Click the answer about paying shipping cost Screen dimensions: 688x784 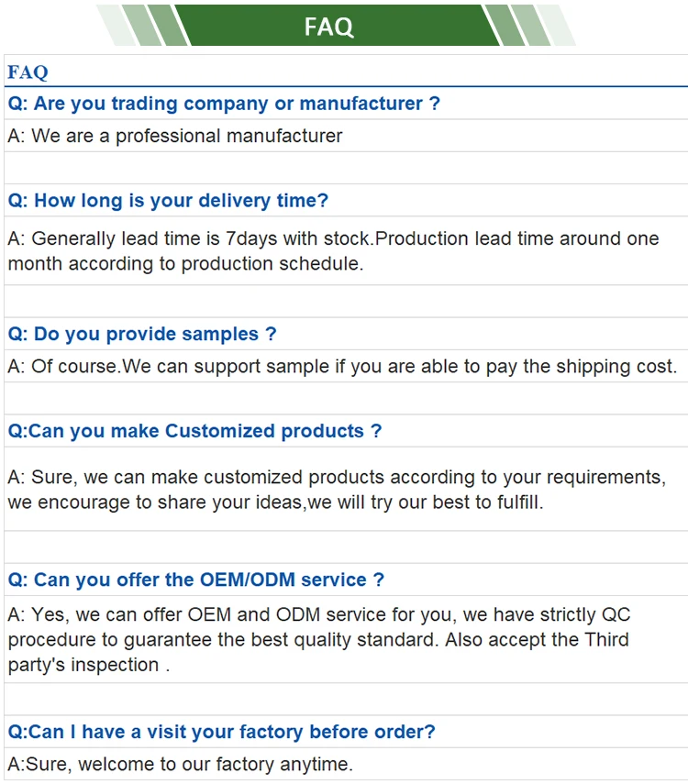click(342, 367)
